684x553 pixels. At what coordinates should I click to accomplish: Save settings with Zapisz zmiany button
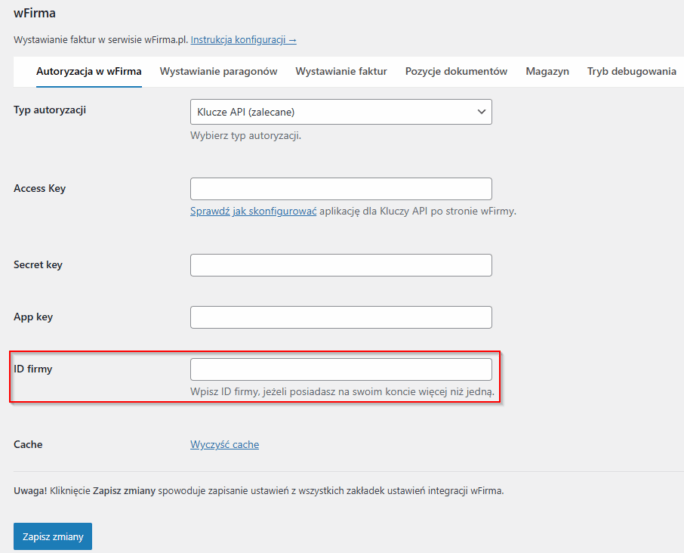coord(53,536)
